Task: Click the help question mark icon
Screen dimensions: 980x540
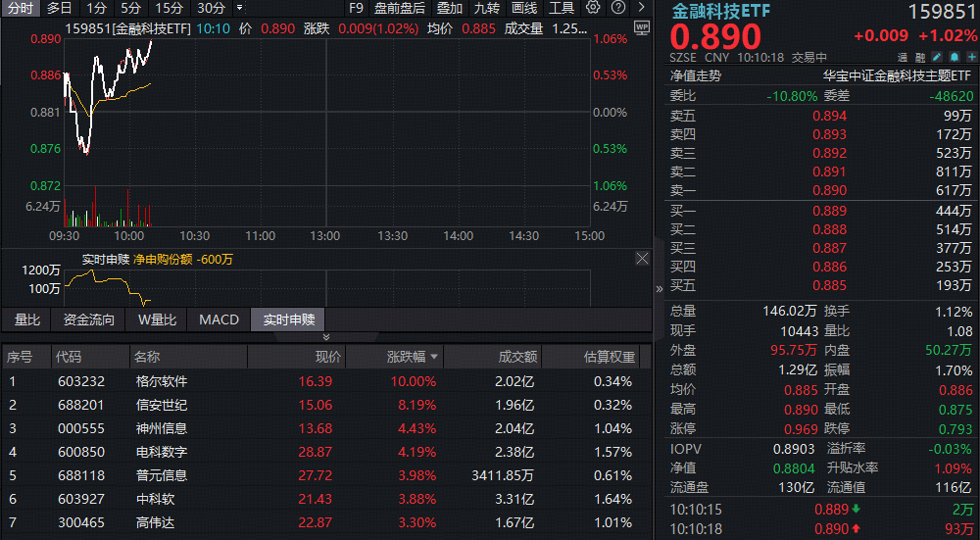Action: (616, 8)
